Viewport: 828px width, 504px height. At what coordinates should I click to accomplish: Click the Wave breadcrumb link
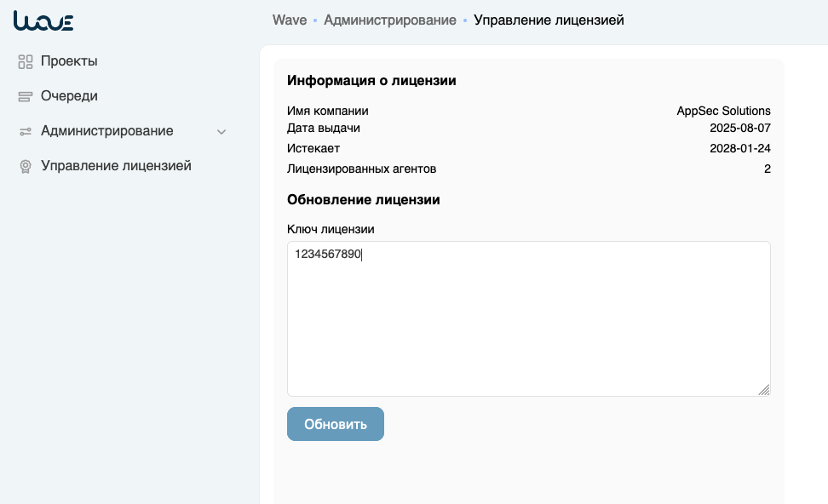coord(290,20)
